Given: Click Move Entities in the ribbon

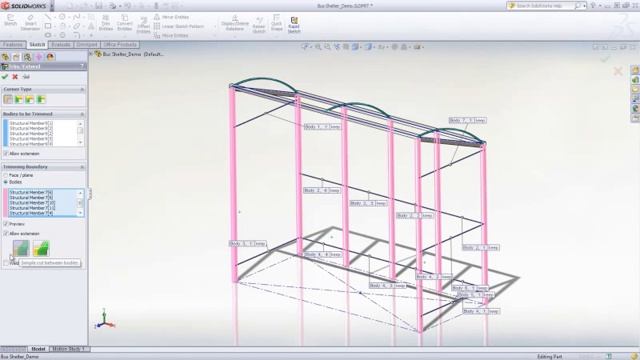Looking at the screenshot, I should coord(171,36).
